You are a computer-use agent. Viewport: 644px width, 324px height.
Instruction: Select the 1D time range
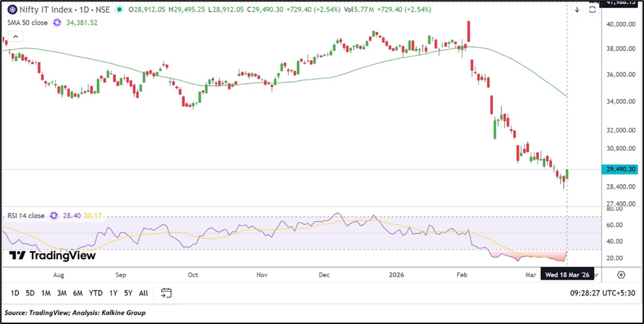[15, 293]
